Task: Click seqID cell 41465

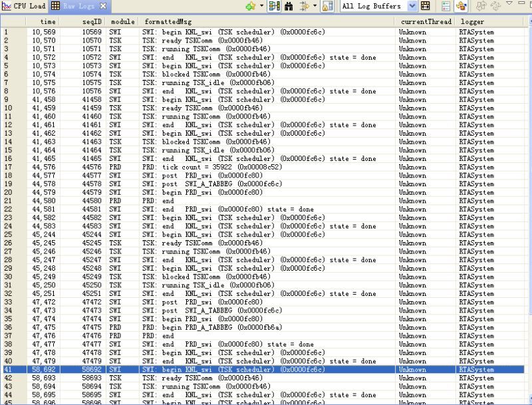Action: (x=92, y=159)
